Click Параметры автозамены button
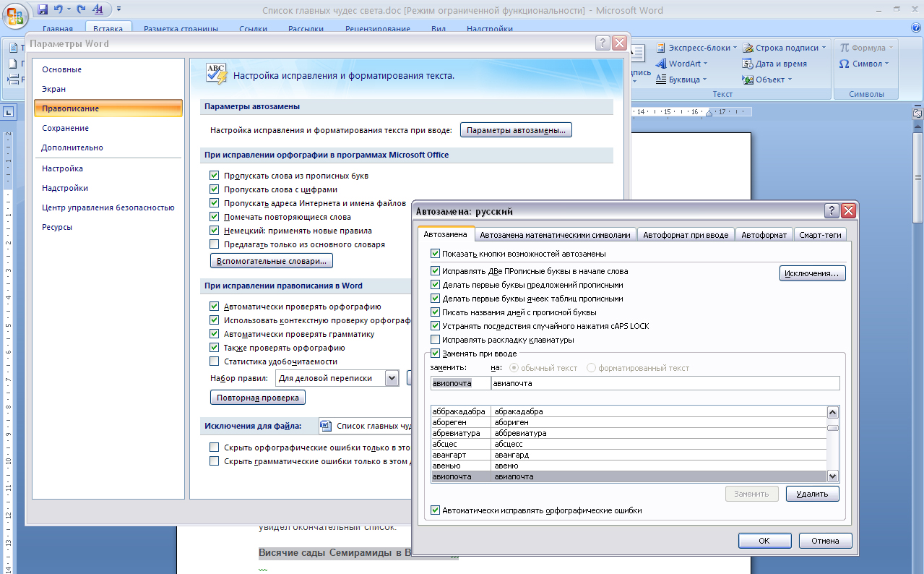 516,130
